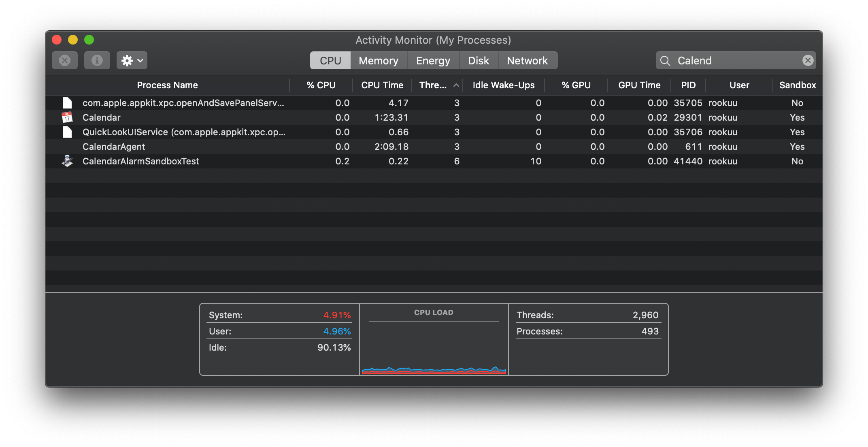
Task: Click CPU Time value 4.17
Action: 398,103
